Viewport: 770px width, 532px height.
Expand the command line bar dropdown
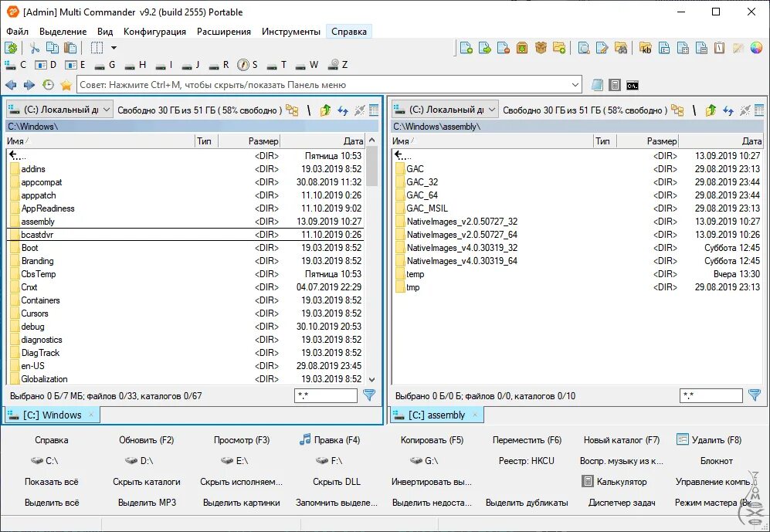tap(575, 85)
